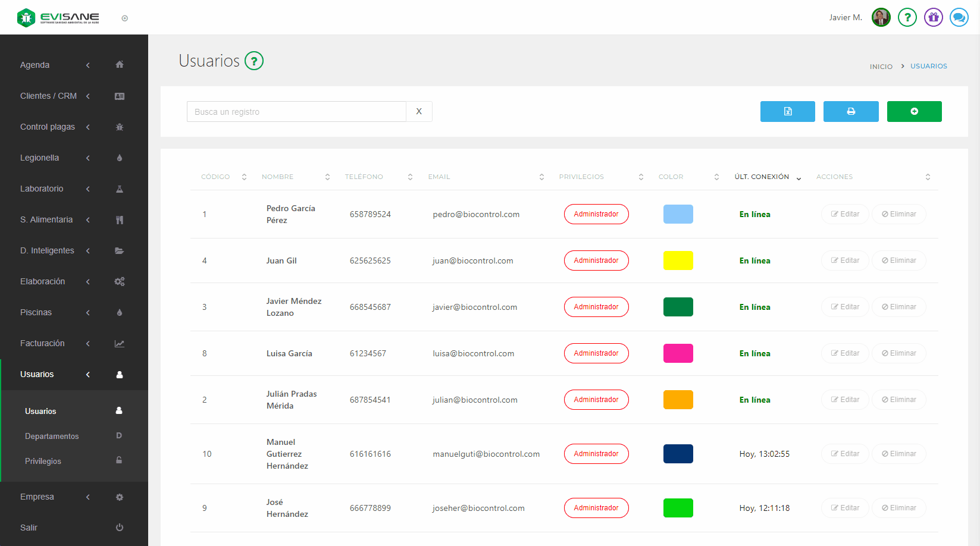Delete user Julián Pradas Mérida

[899, 400]
